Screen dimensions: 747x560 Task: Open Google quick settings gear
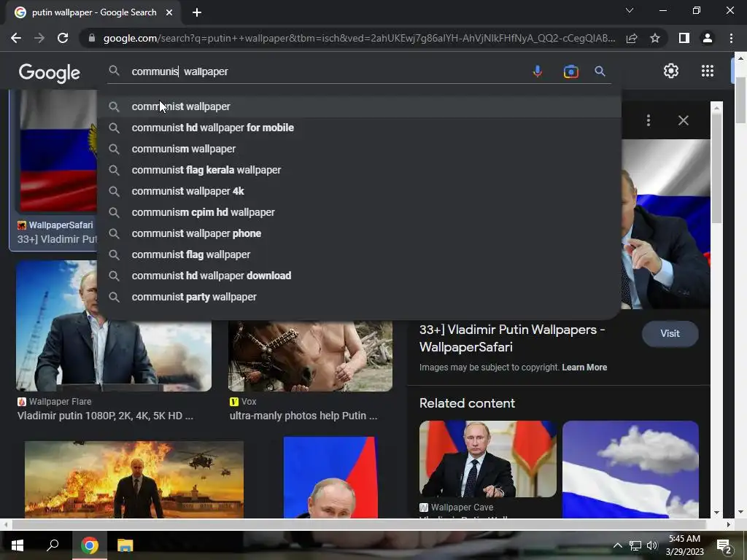tap(671, 71)
